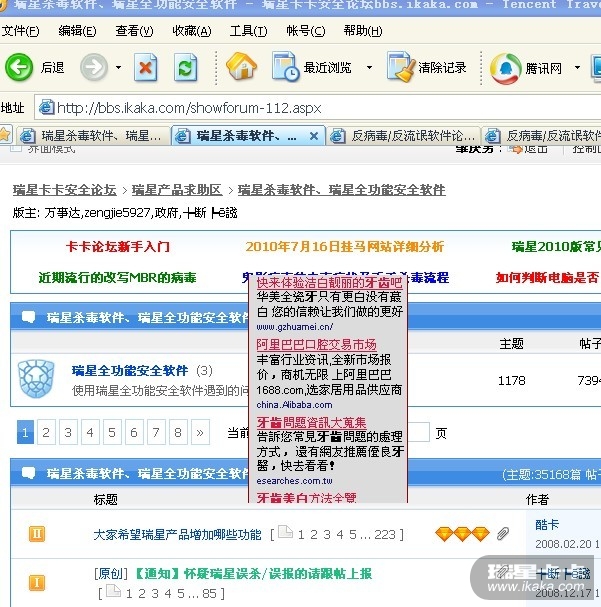
Task: Open the 瑞星2010版 green link
Action: point(556,247)
